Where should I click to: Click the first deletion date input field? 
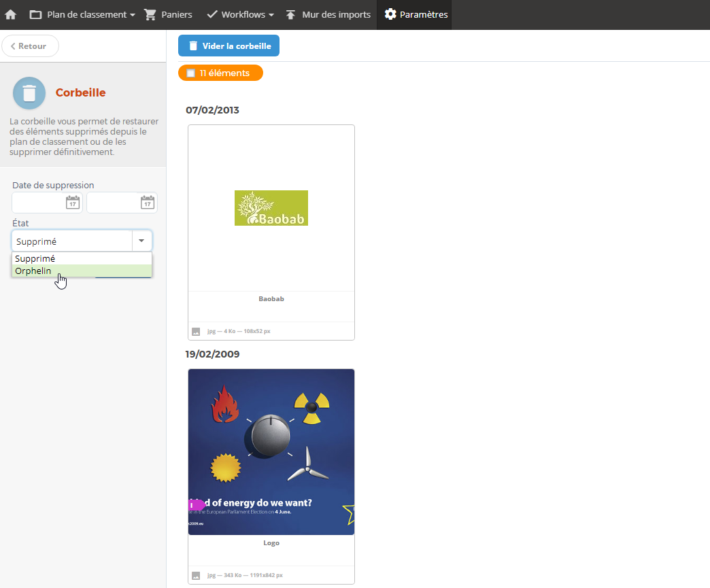(38, 203)
